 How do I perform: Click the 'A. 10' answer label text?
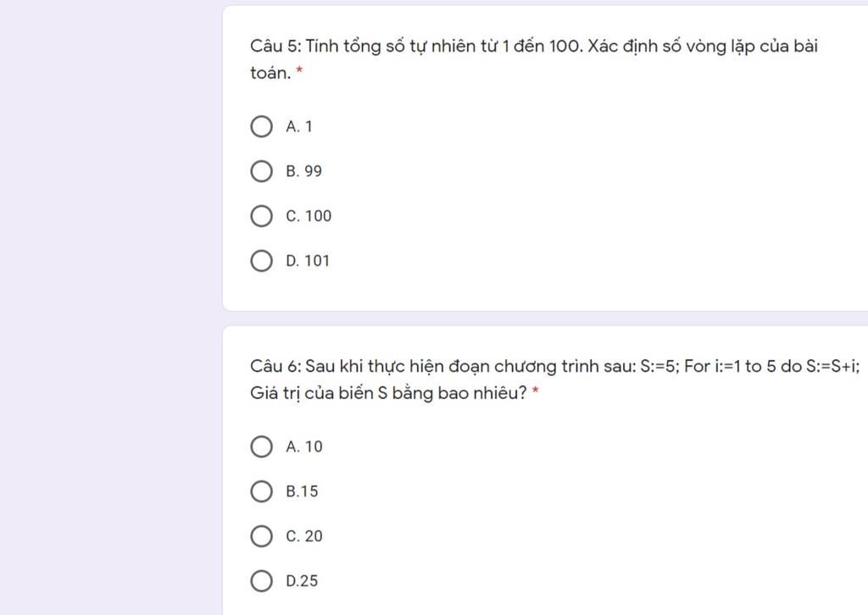pyautogui.click(x=304, y=447)
